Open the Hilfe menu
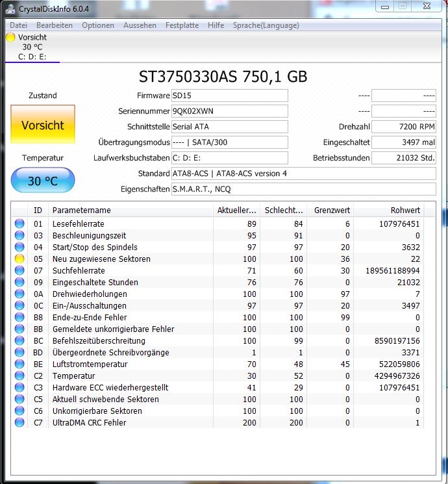The width and height of the screenshot is (448, 484). coord(216,25)
